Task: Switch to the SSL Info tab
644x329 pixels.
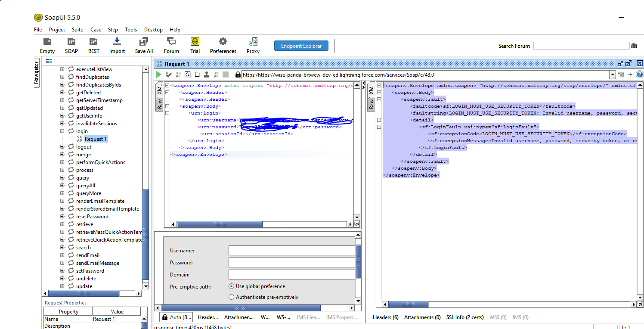Action: [465, 317]
